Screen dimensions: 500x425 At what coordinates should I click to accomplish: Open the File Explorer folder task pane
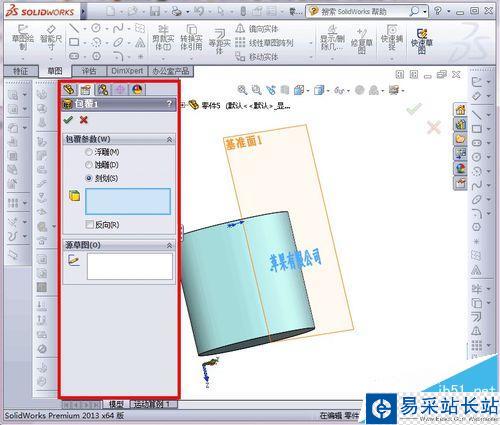tap(460, 139)
